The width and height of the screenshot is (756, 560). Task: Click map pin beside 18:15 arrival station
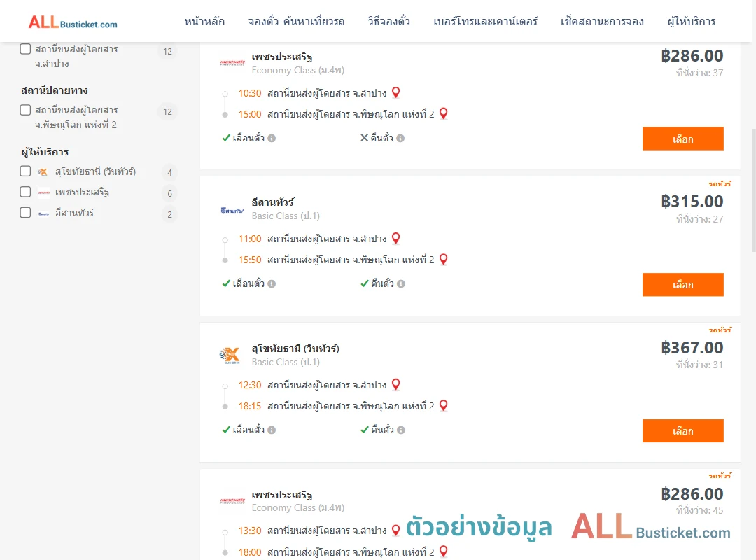pos(444,405)
